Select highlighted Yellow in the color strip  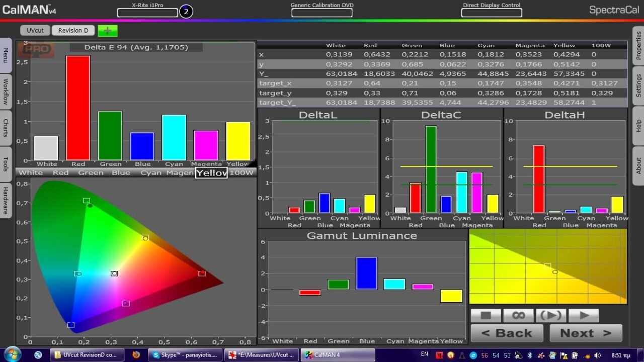point(211,172)
